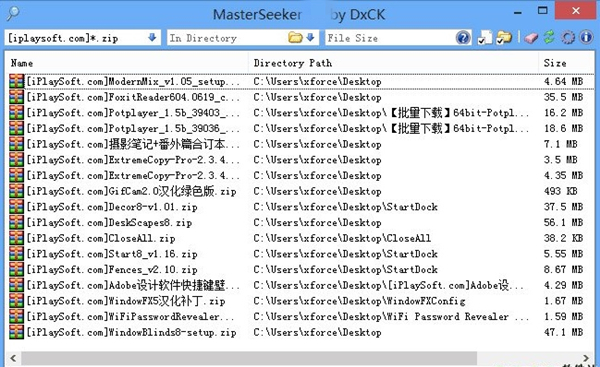Sort by the Directory Path column header

click(x=293, y=63)
